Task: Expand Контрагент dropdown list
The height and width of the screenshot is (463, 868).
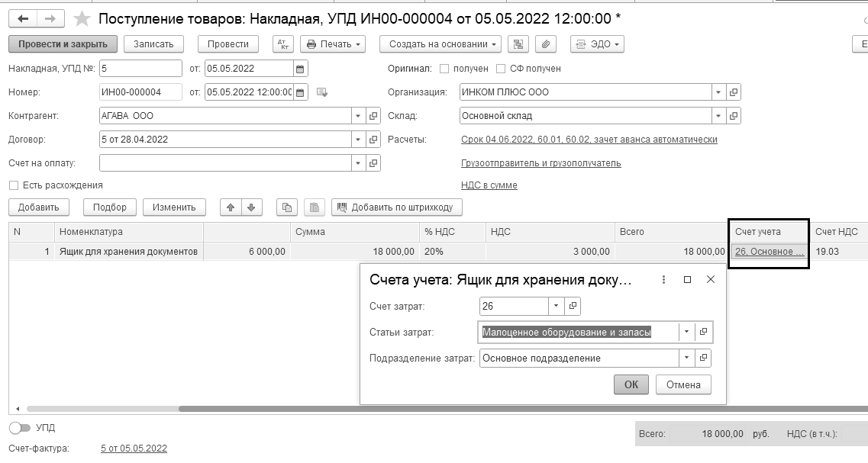Action: click(x=357, y=116)
